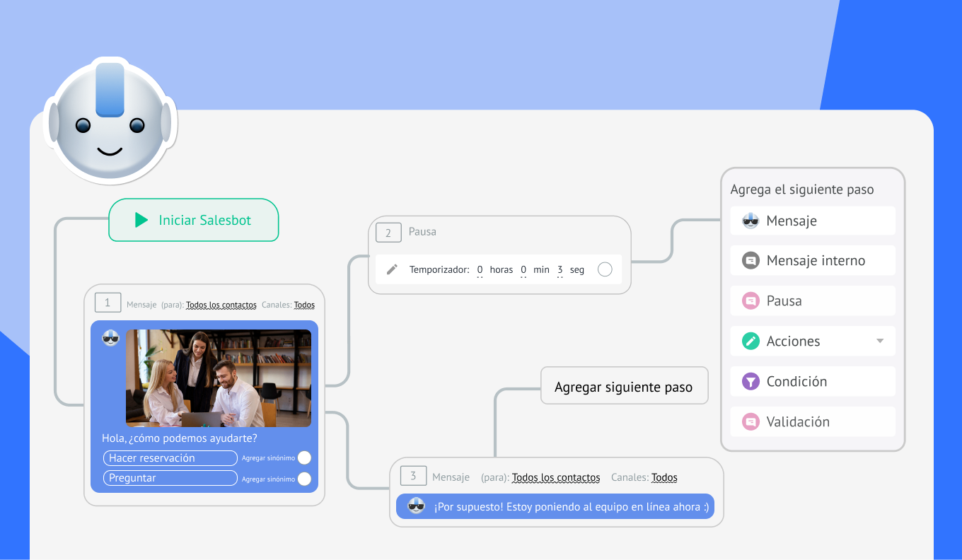Open the Canales Todos selector in step 3
Screen dimensions: 962x560
pos(664,477)
